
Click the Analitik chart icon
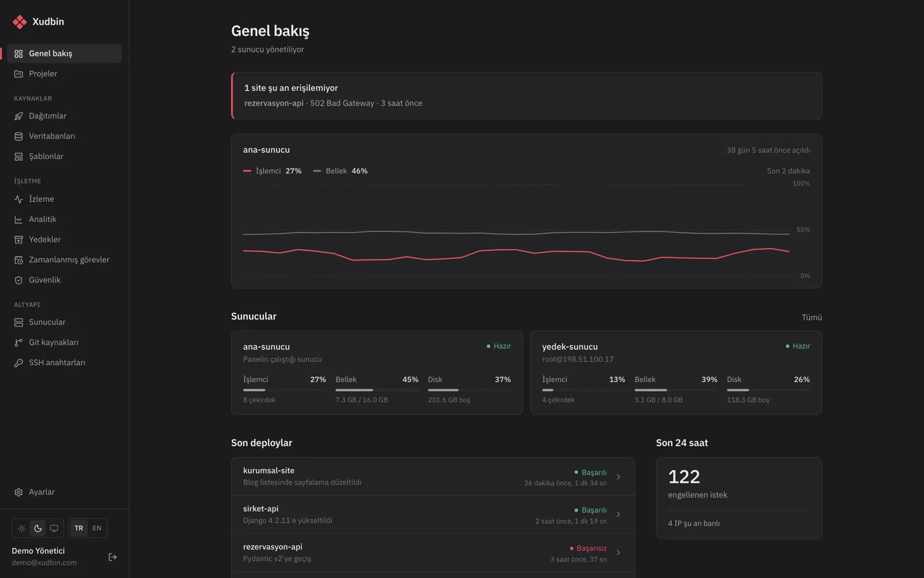pos(18,220)
